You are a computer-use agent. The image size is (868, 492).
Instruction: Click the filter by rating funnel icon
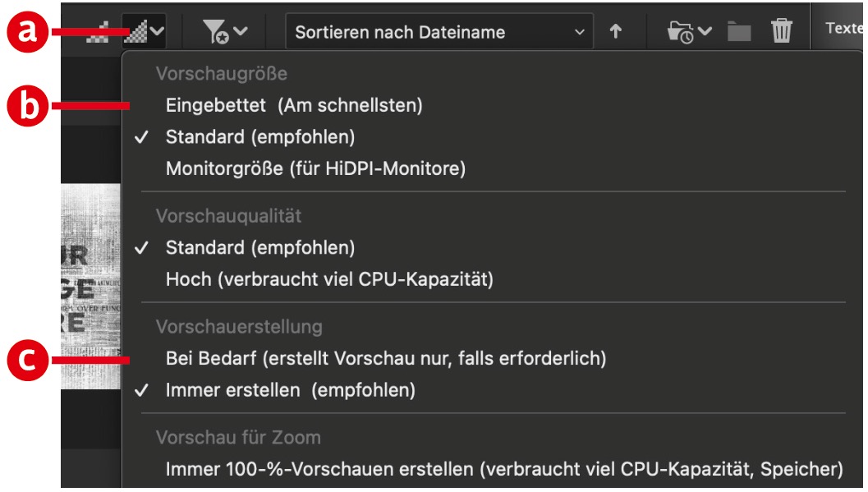click(x=215, y=32)
